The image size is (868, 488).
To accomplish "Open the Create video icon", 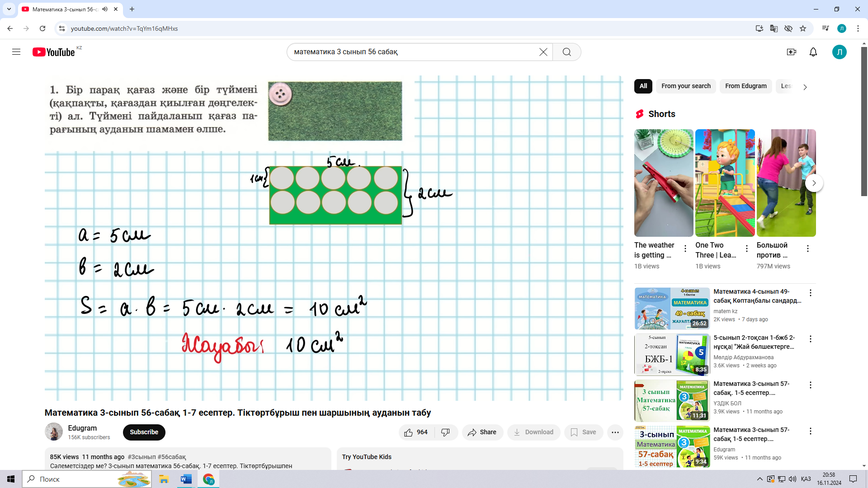I will pyautogui.click(x=791, y=52).
